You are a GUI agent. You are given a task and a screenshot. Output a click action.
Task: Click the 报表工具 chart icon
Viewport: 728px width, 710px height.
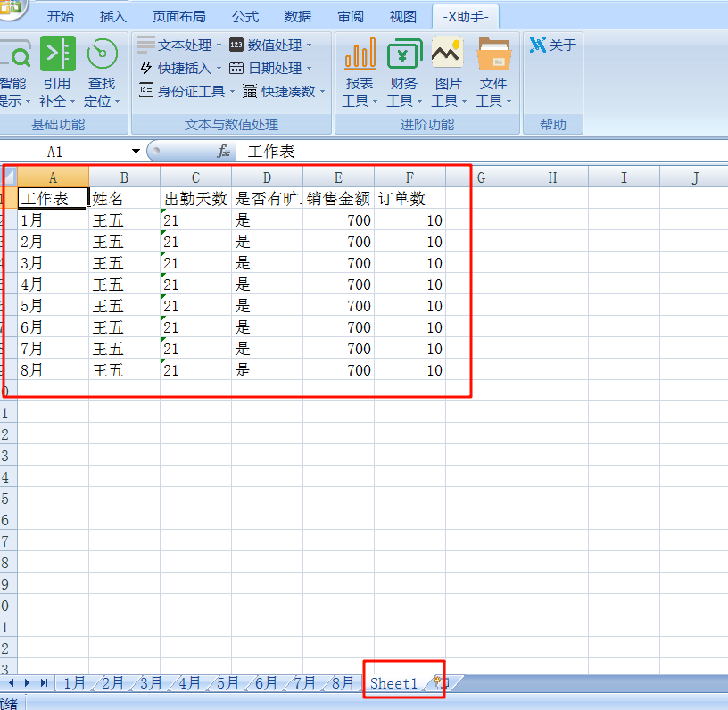click(360, 54)
